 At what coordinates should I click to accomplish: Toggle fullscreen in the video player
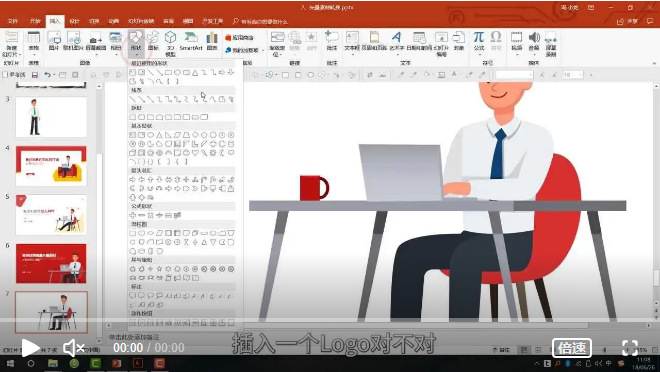point(630,348)
